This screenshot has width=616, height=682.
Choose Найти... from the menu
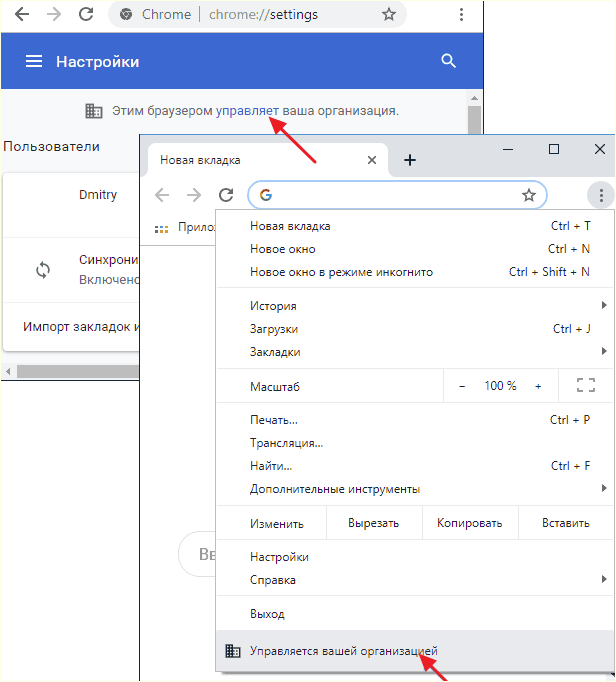pyautogui.click(x=414, y=466)
